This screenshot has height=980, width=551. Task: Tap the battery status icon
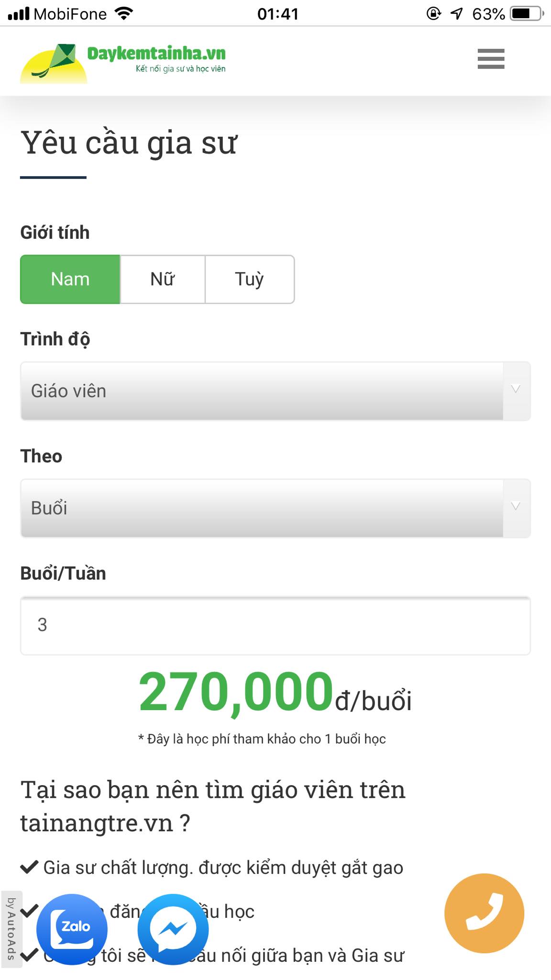click(x=527, y=13)
